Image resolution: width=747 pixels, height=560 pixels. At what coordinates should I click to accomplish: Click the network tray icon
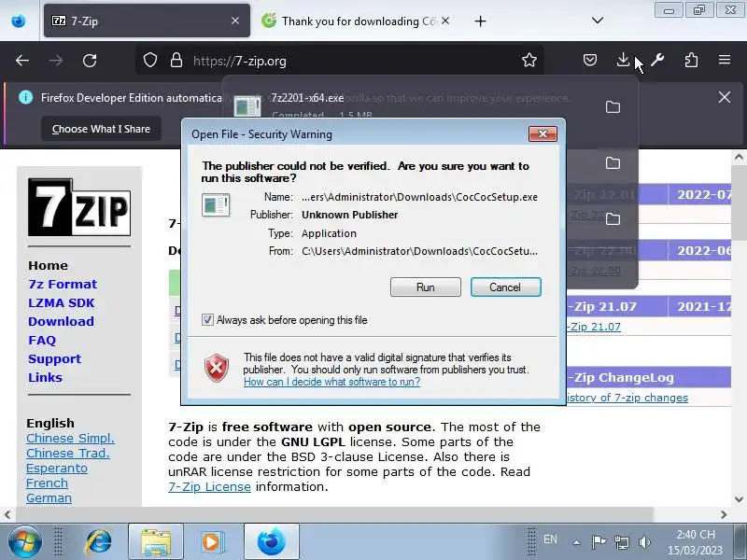[x=622, y=542]
